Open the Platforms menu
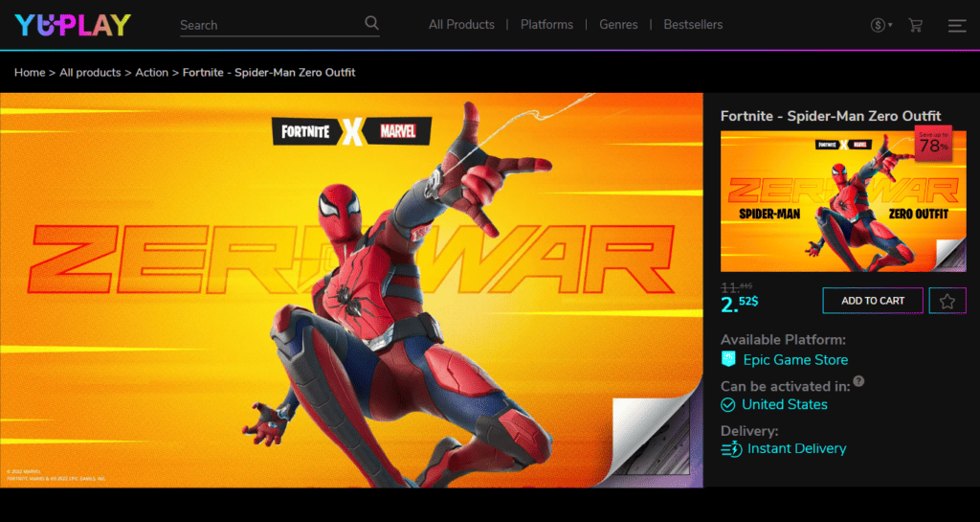The width and height of the screenshot is (980, 522). click(546, 24)
